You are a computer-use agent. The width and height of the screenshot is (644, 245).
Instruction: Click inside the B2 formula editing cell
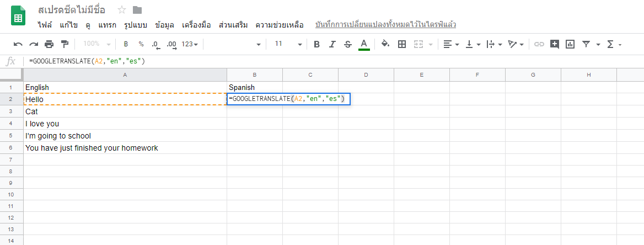point(288,99)
